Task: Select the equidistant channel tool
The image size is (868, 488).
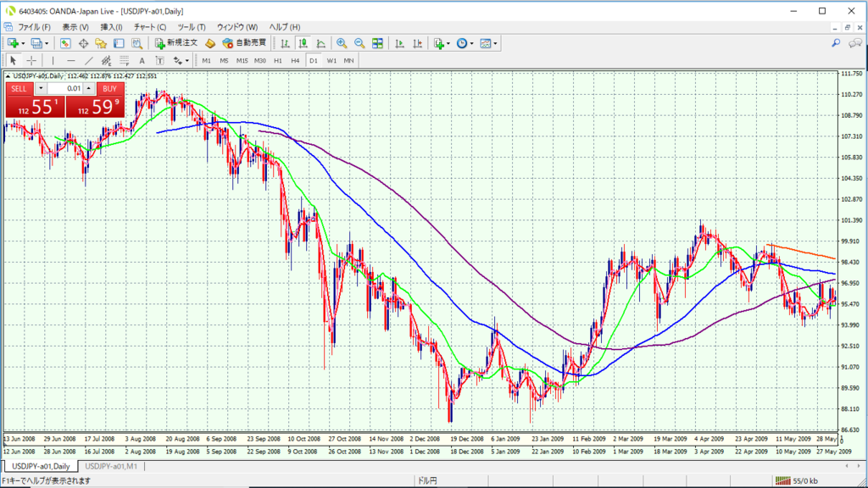Action: pyautogui.click(x=106, y=61)
